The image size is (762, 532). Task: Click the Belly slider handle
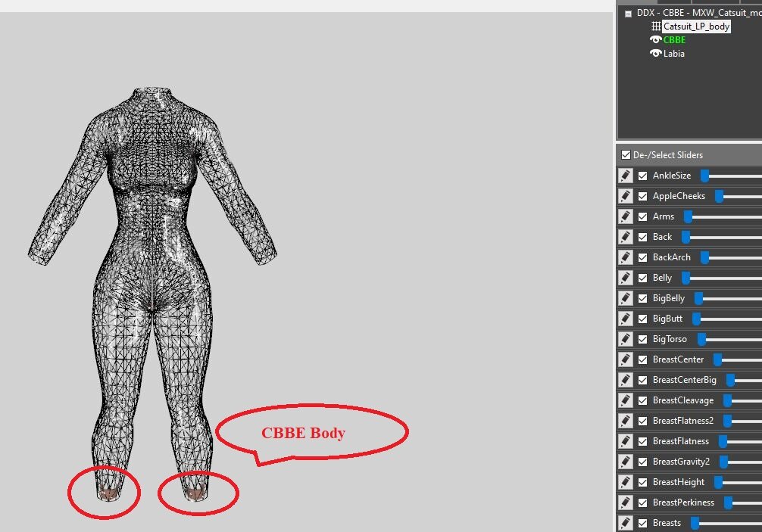coord(685,278)
